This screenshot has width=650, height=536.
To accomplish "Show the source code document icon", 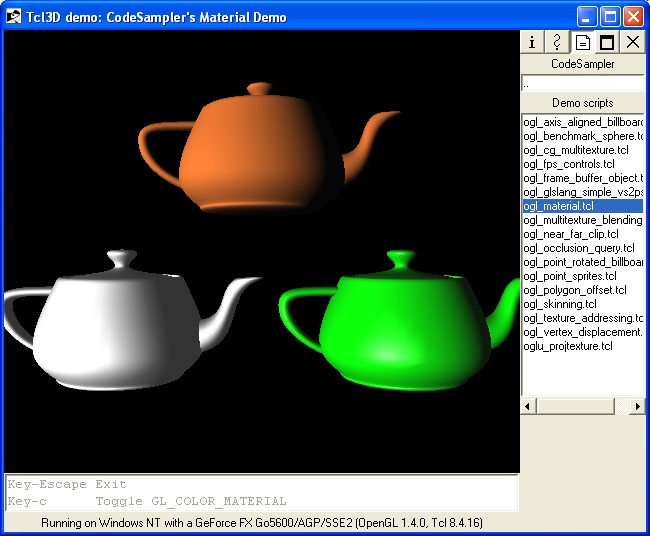I will [582, 42].
